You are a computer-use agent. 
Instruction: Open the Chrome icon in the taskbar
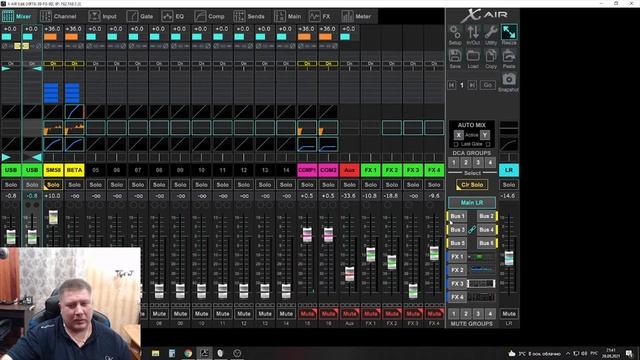188,353
